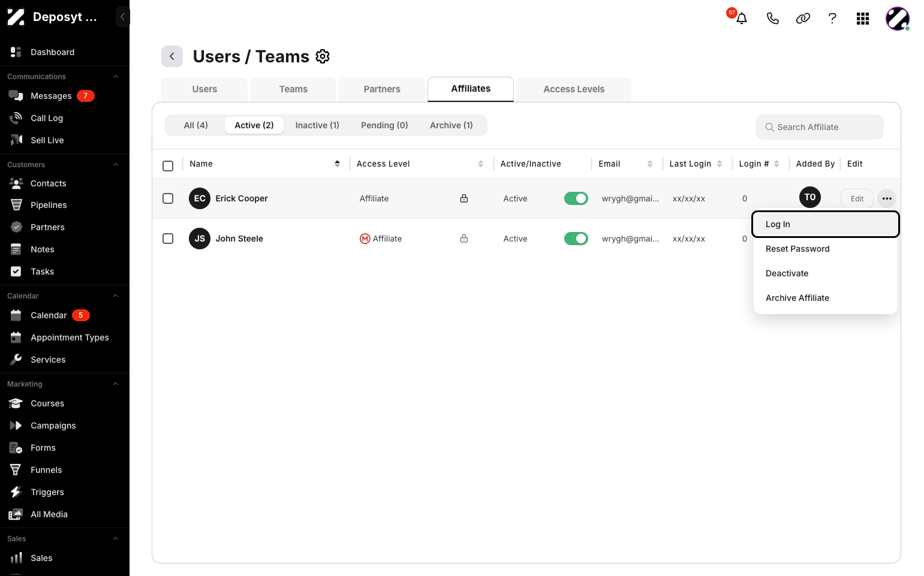Check the Erick Cooper row checkbox
The image size is (924, 576).
[168, 198]
